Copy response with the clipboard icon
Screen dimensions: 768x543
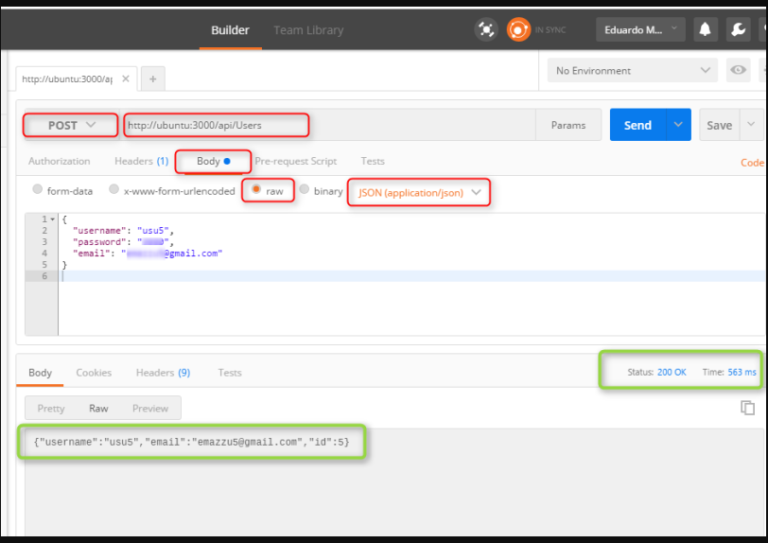(x=747, y=408)
